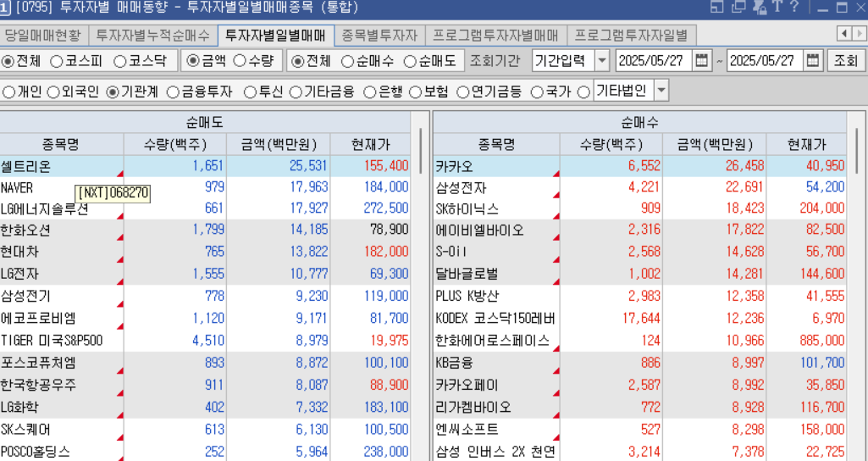Choose the 개인 investor radio button
Screen dimensions: 868x461
[x=8, y=92]
